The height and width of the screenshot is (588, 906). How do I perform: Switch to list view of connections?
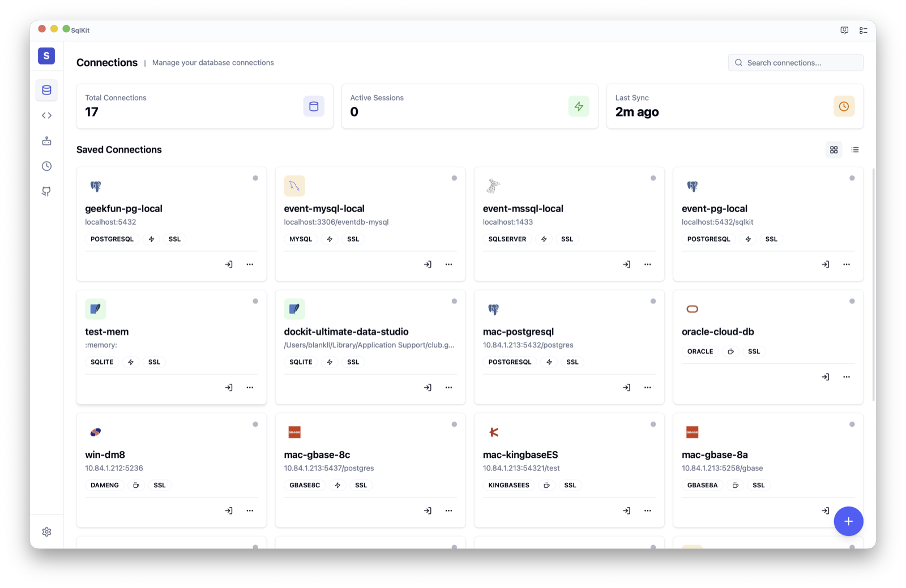(855, 150)
